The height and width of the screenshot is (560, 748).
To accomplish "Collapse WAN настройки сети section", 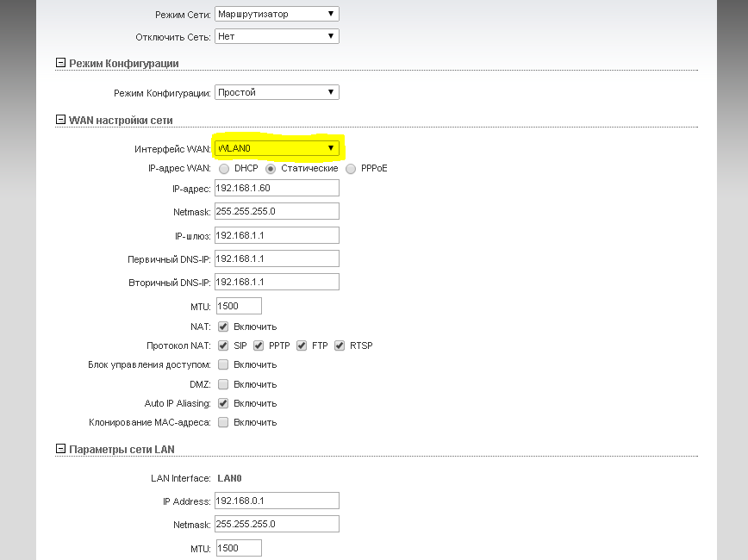I will [x=60, y=120].
